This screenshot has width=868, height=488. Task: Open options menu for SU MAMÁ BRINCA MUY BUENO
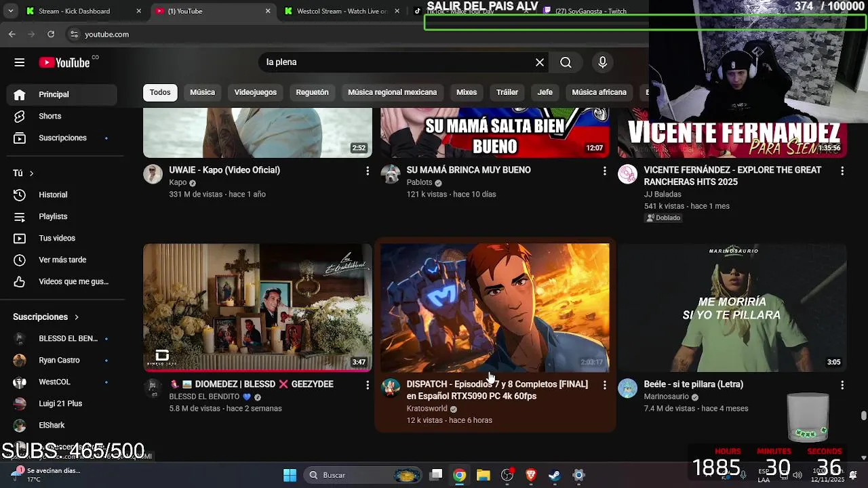[605, 171]
